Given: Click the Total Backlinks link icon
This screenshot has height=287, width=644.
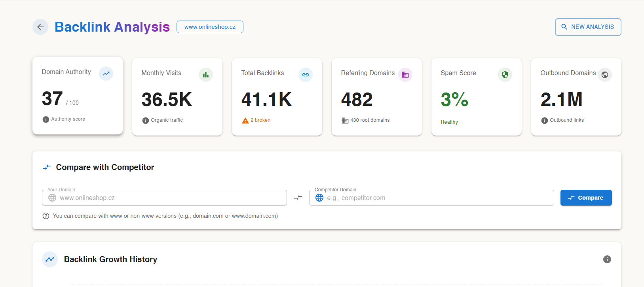Looking at the screenshot, I should point(306,75).
